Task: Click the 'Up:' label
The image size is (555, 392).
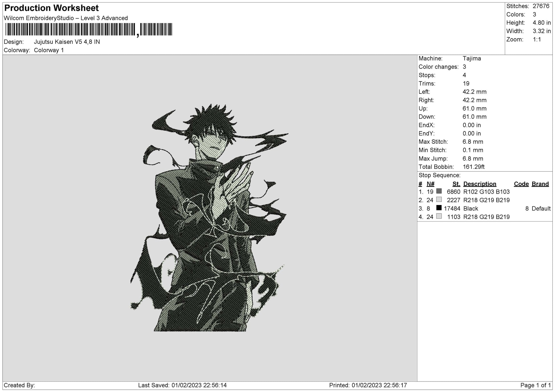Action: [x=423, y=109]
